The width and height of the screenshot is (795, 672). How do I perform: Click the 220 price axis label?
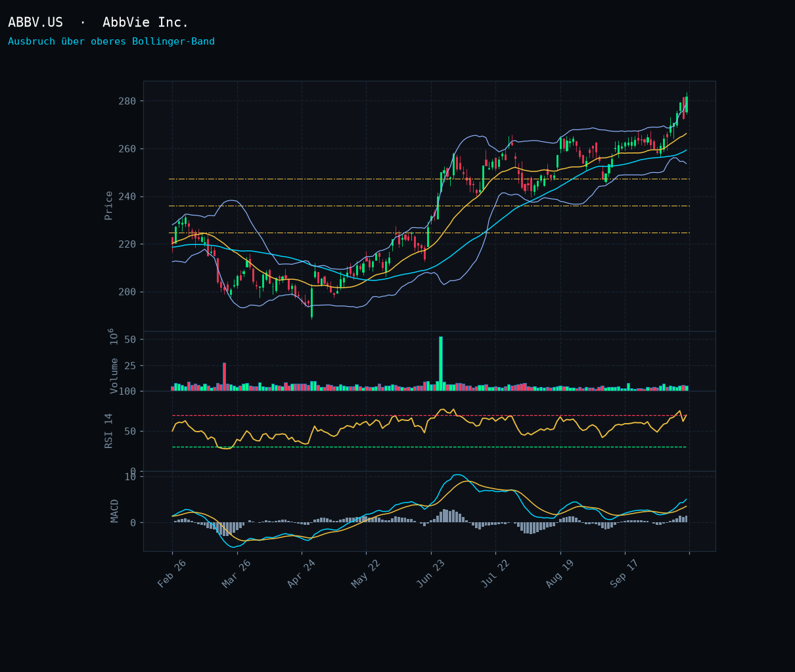(x=127, y=244)
